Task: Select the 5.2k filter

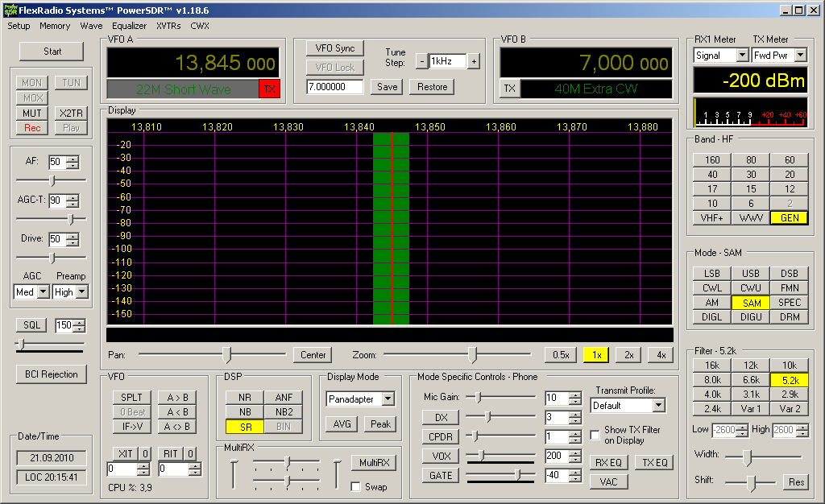Action: 790,380
